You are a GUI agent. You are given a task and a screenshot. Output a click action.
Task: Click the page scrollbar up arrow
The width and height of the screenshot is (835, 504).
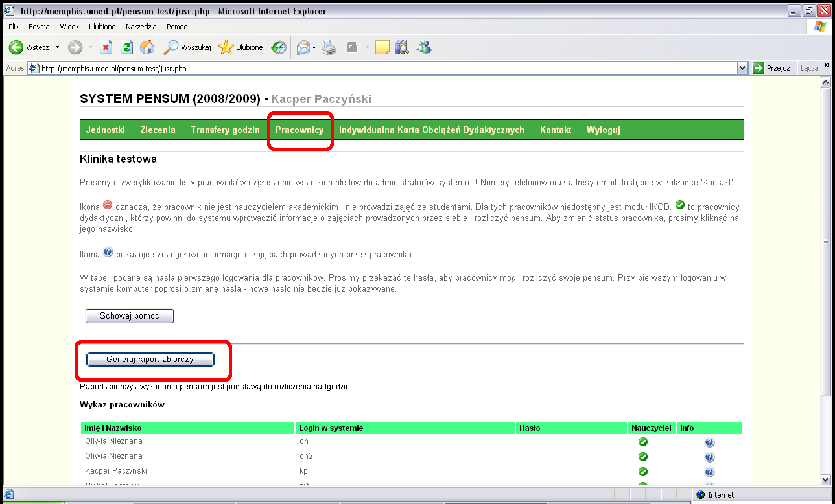825,83
